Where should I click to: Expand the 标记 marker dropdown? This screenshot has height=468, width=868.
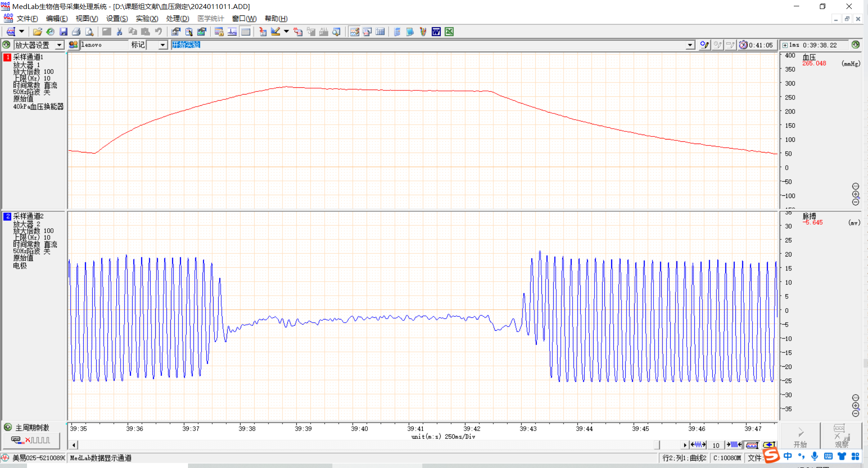[x=163, y=45]
